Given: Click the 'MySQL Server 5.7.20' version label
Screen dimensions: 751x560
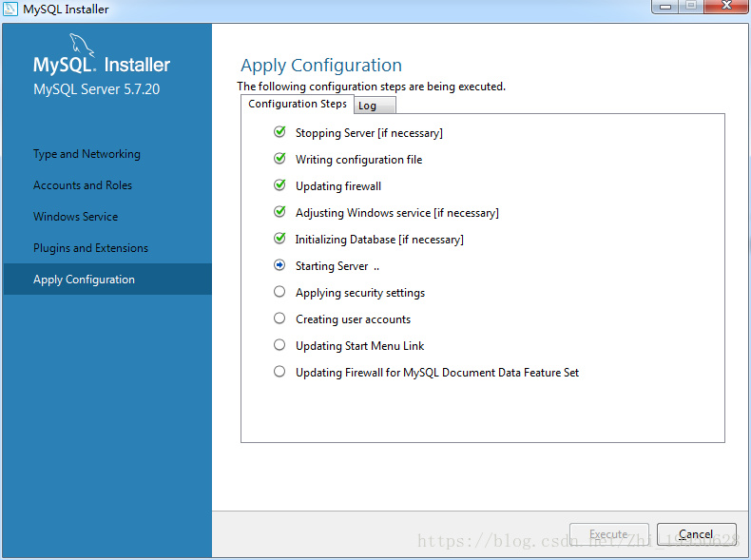Looking at the screenshot, I should 96,89.
